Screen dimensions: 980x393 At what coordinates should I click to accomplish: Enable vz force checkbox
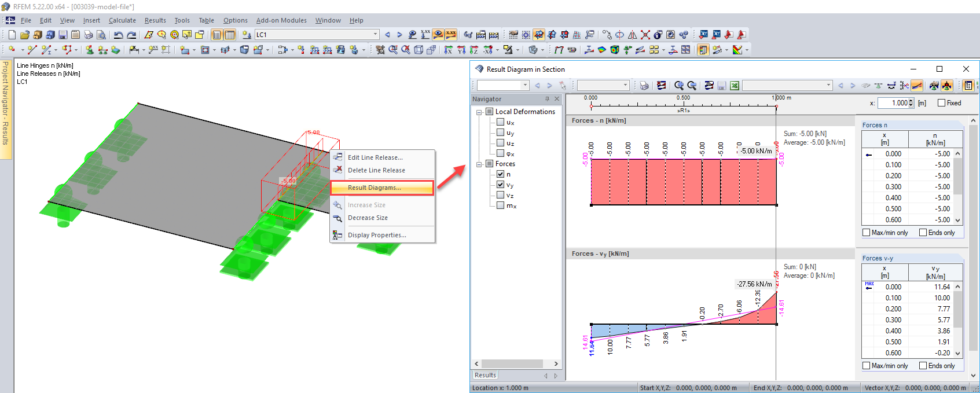pos(501,195)
